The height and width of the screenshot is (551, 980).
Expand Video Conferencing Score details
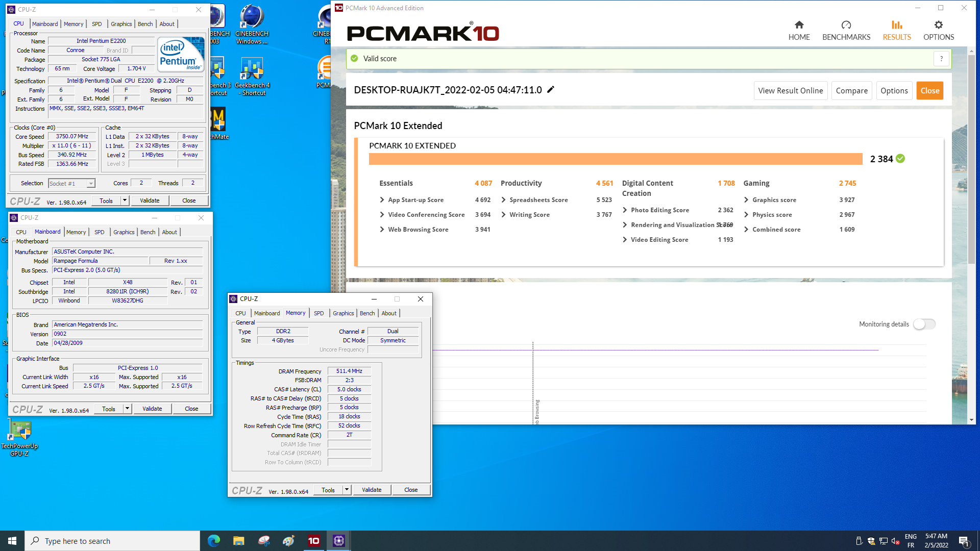pos(382,215)
